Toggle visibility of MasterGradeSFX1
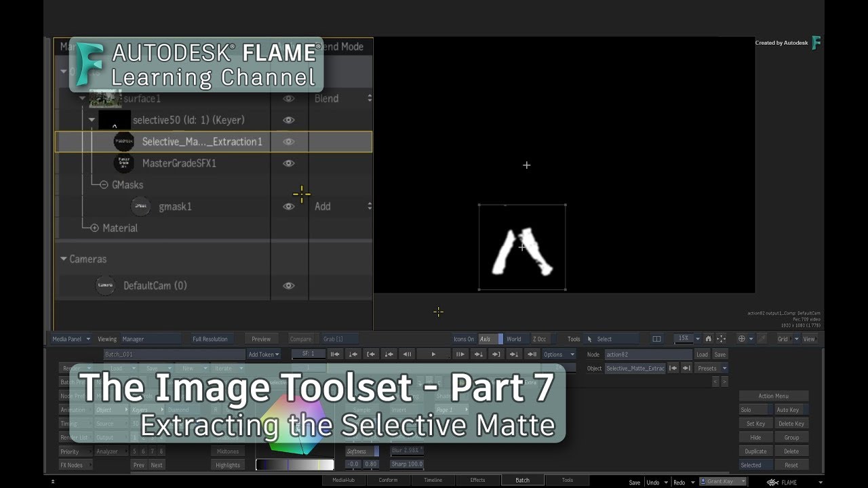 tap(289, 163)
